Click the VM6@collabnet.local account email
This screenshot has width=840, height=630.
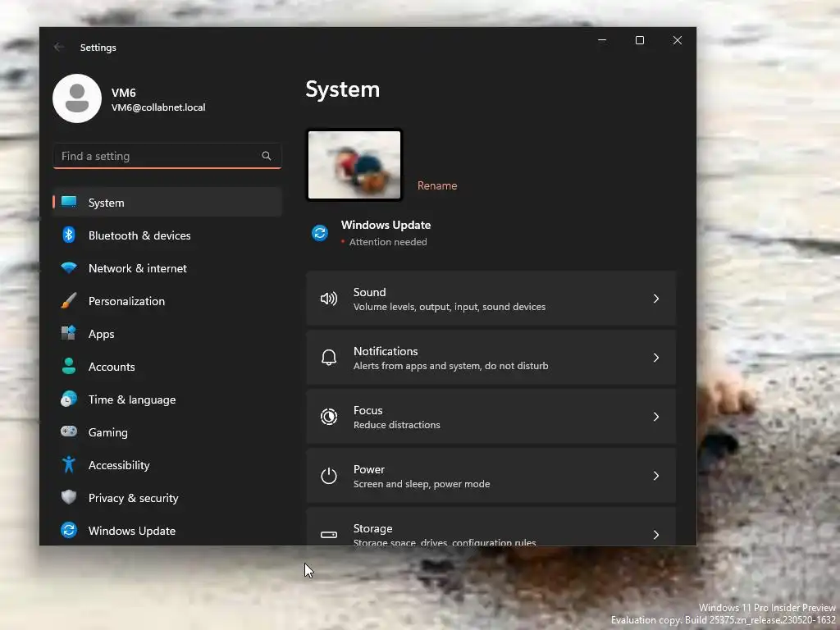click(x=158, y=107)
